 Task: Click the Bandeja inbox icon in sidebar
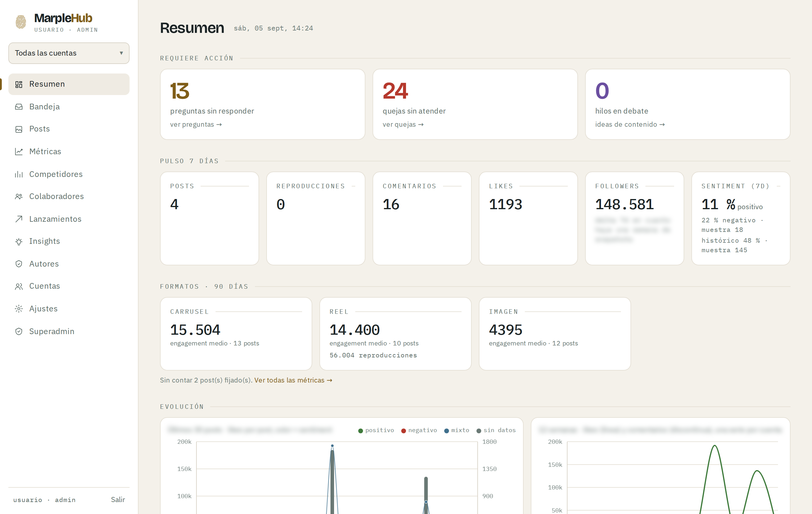(x=19, y=107)
